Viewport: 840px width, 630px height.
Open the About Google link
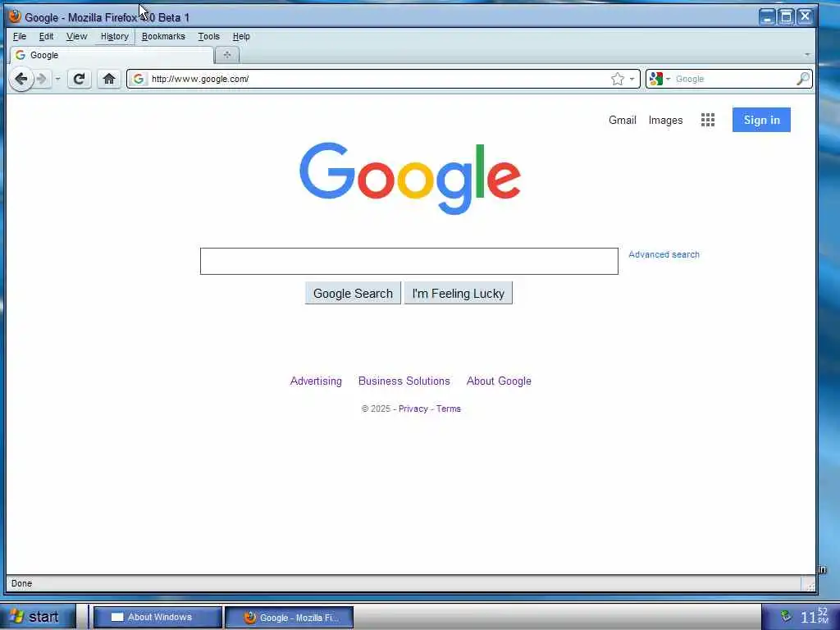[499, 381]
